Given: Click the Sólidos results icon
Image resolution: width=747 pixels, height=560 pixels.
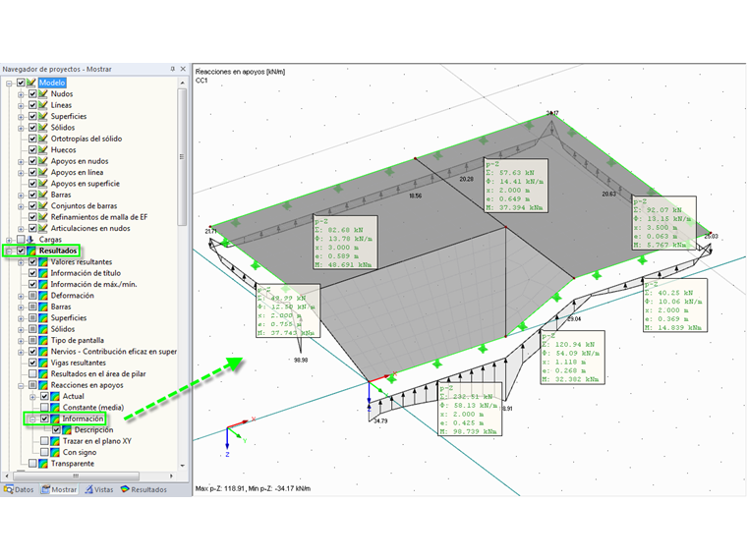Looking at the screenshot, I should tap(43, 329).
